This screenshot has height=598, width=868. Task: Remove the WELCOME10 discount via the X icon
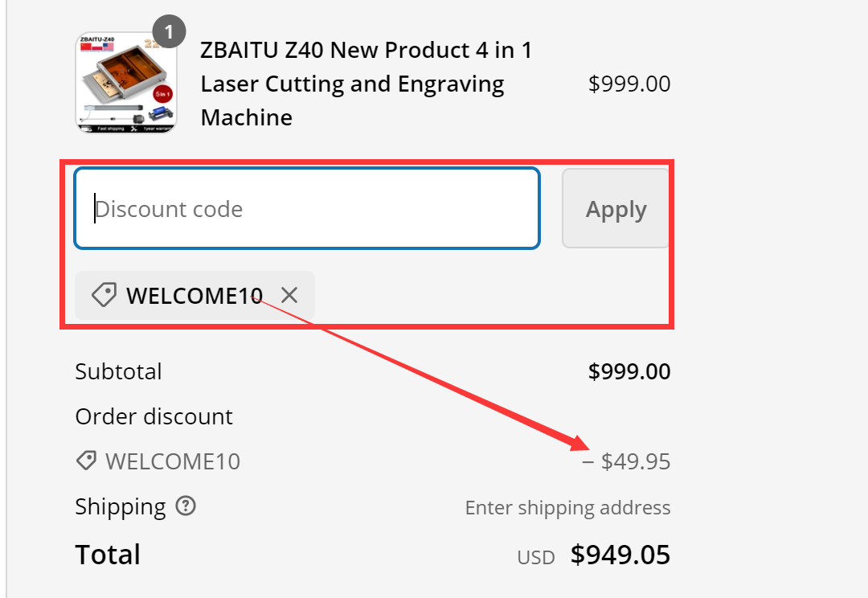click(289, 295)
